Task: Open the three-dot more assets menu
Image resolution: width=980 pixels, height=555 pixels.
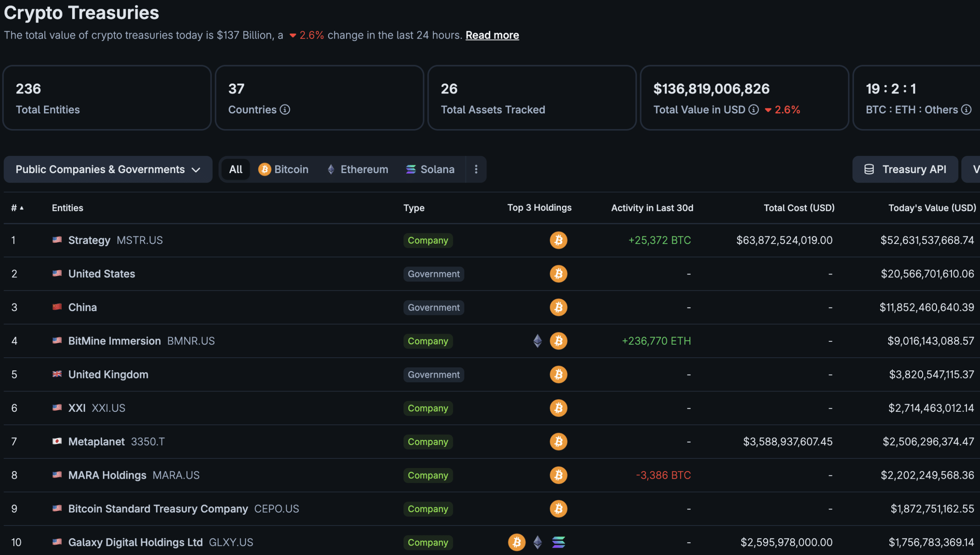Action: click(x=476, y=169)
